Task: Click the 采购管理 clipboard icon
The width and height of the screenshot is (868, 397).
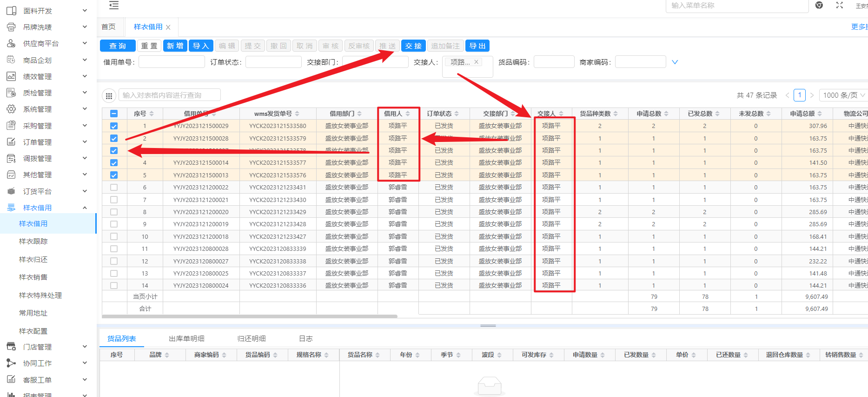Action: pyautogui.click(x=11, y=126)
